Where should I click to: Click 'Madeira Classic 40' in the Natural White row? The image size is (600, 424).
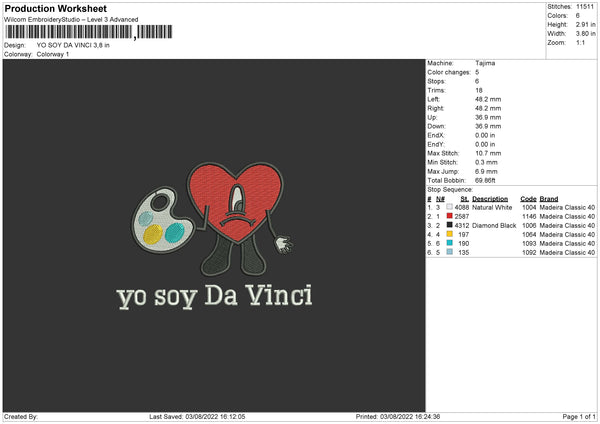[x=567, y=207]
